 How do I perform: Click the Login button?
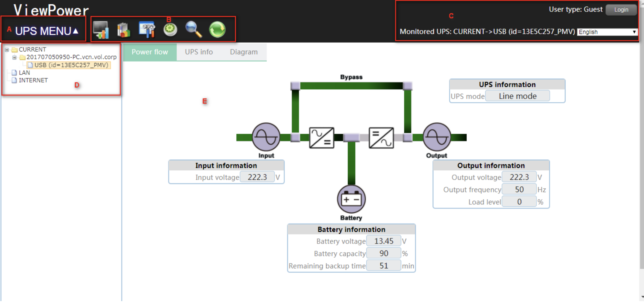point(621,9)
